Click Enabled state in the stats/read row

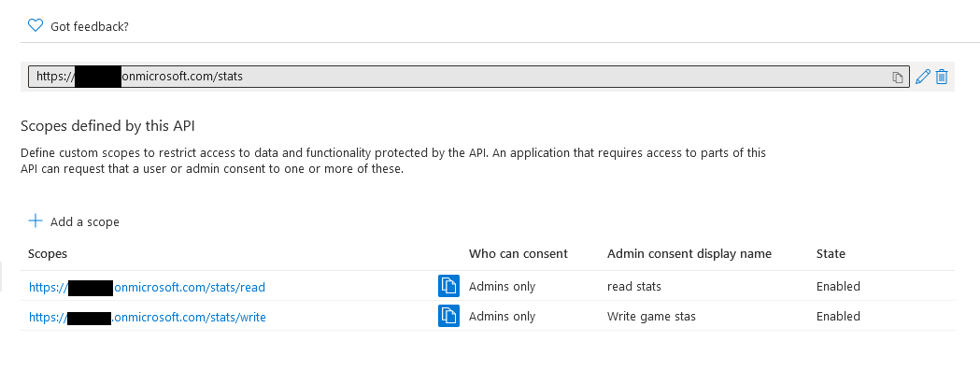(838, 286)
